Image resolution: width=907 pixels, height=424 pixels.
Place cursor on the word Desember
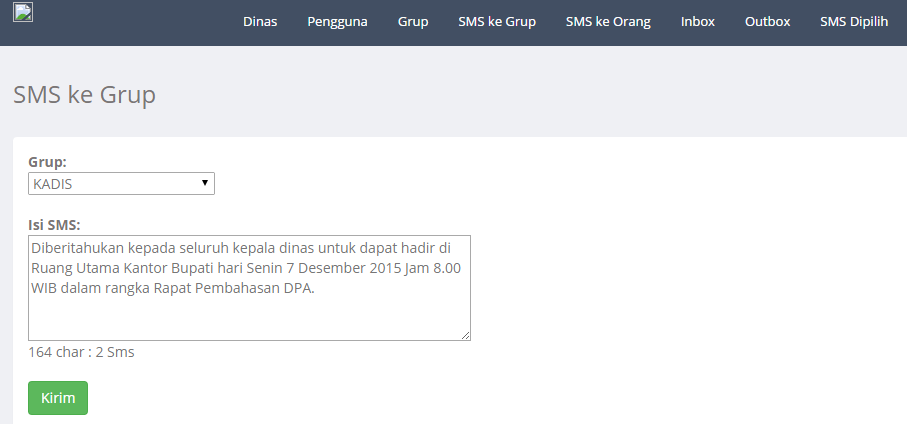[x=333, y=269]
